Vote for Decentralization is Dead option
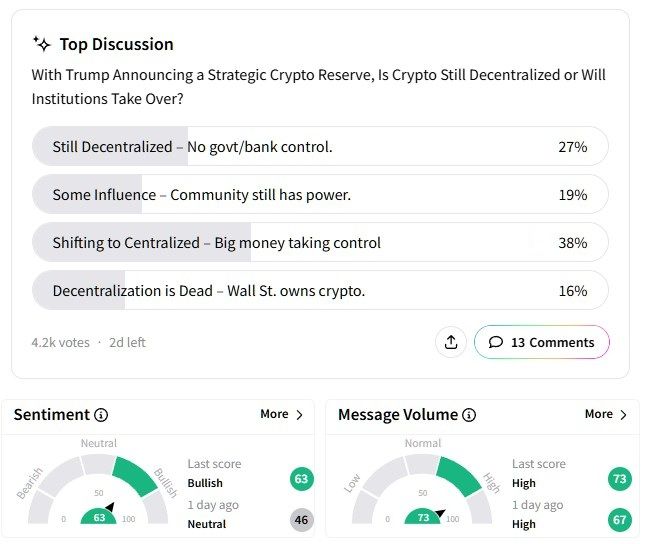647x544 pixels. coord(320,291)
